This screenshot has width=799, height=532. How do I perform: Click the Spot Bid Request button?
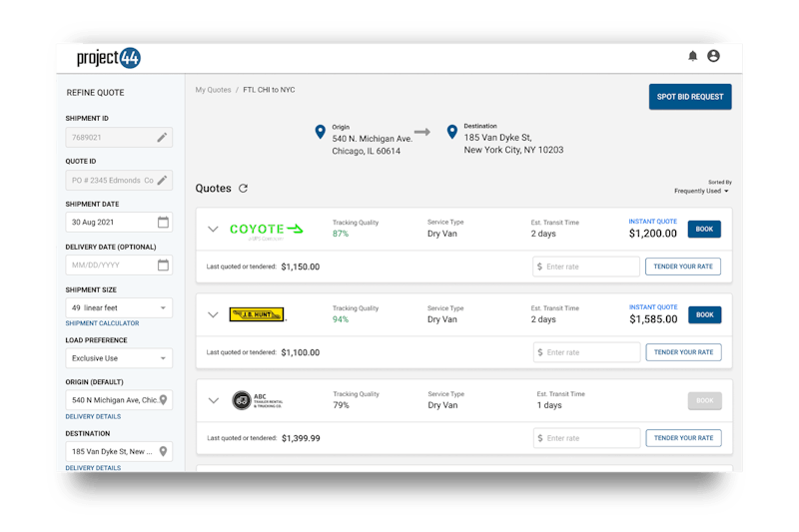(689, 97)
